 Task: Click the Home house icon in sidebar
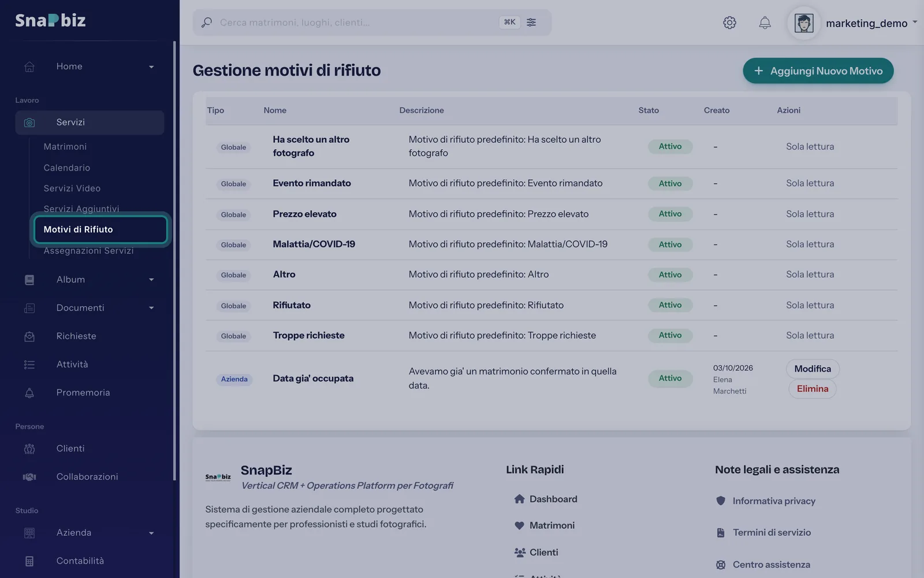click(x=29, y=66)
